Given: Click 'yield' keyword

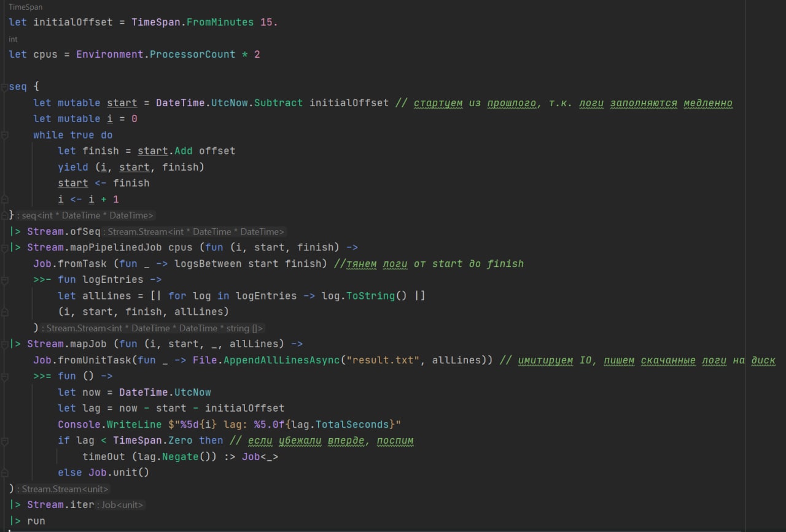Looking at the screenshot, I should pyautogui.click(x=73, y=167).
